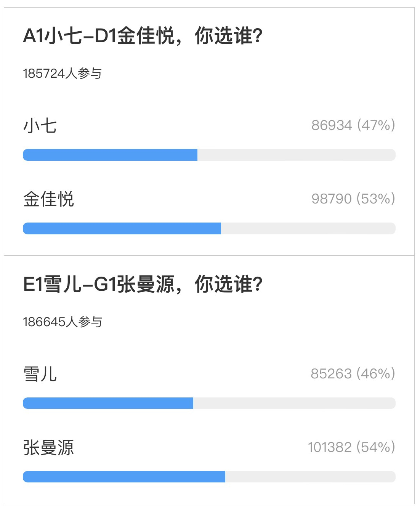420x511 pixels.
Task: Open the E1雪儿–G1张曼源 poll title
Action: click(143, 284)
